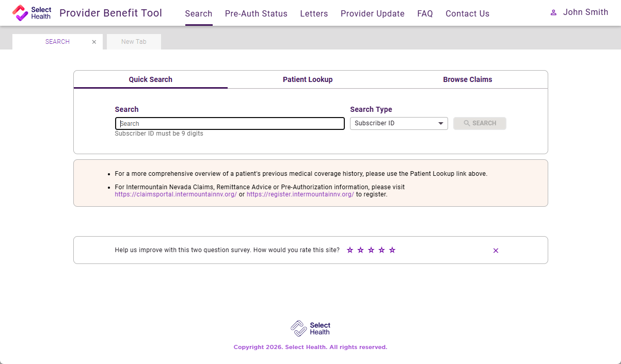Click the magnifier icon on the SEARCH button
Viewport: 621px width, 364px height.
[467, 123]
